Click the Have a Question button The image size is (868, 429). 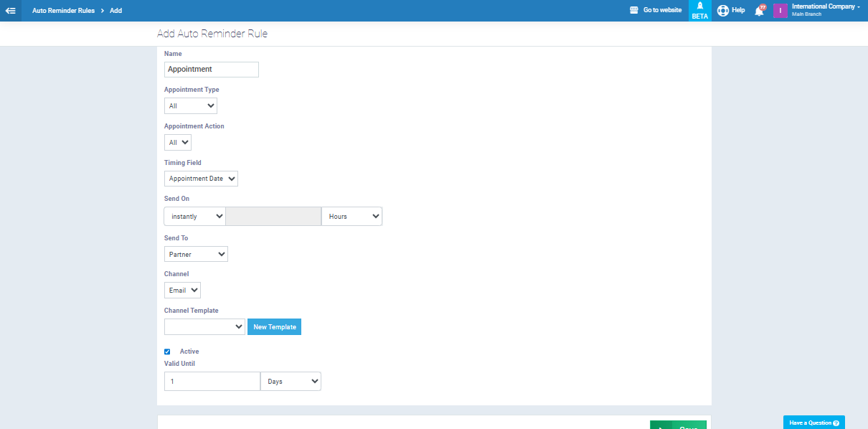pos(813,423)
